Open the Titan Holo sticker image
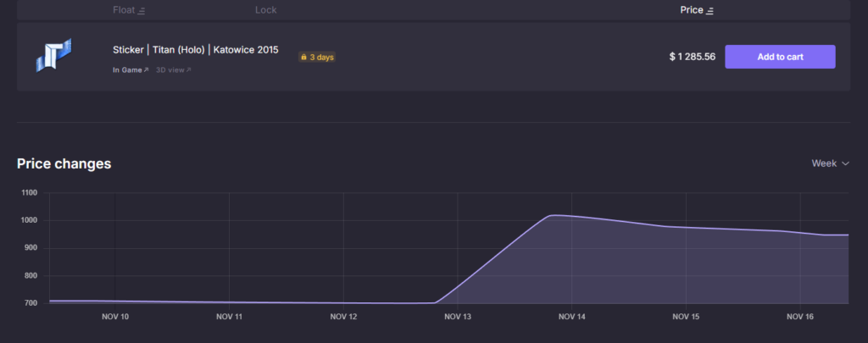The image size is (868, 343). [x=53, y=56]
